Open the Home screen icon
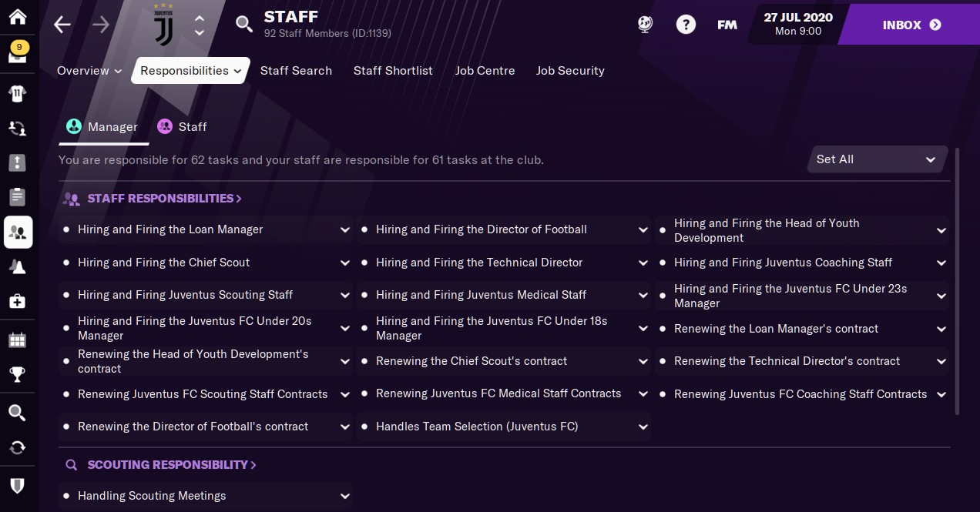 18,17
